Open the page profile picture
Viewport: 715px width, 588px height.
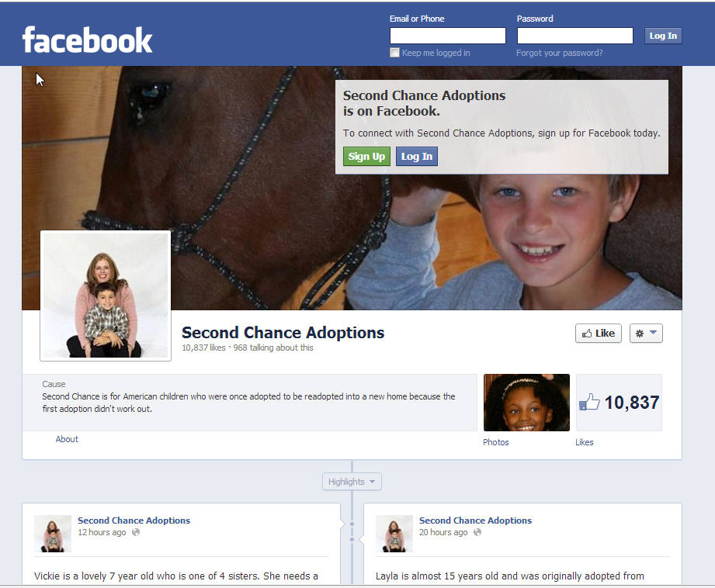click(106, 296)
